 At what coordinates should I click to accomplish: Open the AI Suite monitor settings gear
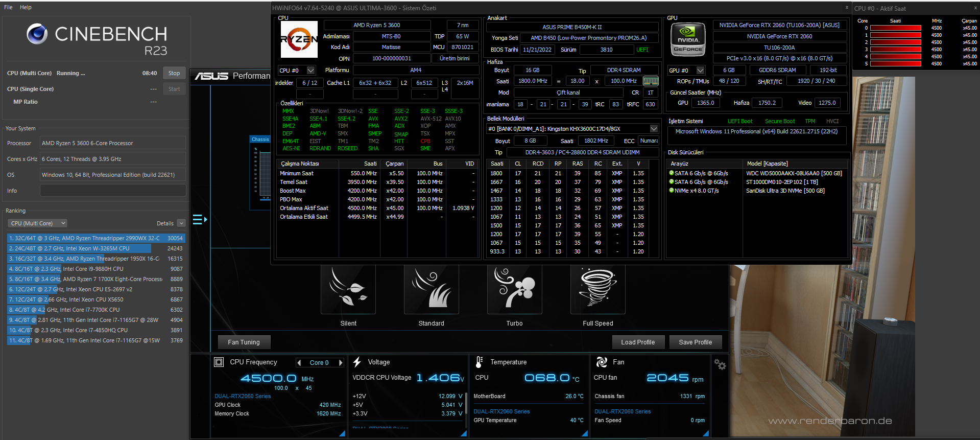click(720, 364)
